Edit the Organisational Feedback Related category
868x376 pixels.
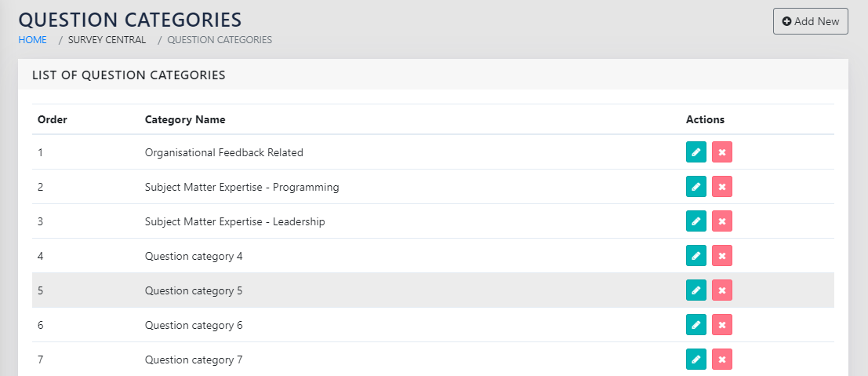[695, 152]
